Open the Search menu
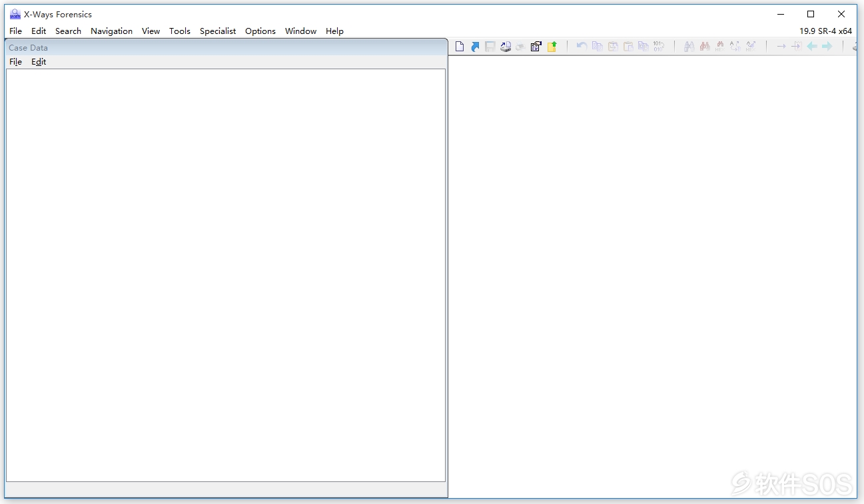This screenshot has height=504, width=864. tap(68, 31)
